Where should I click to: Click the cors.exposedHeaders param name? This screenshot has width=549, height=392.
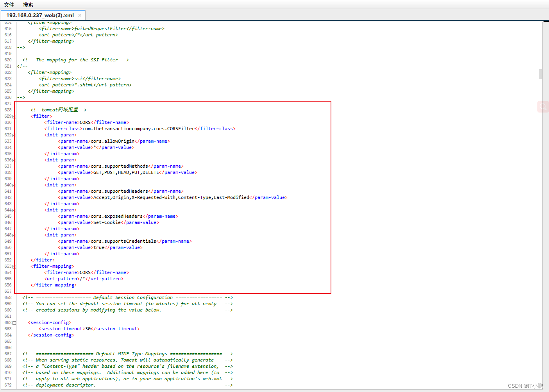pos(117,216)
